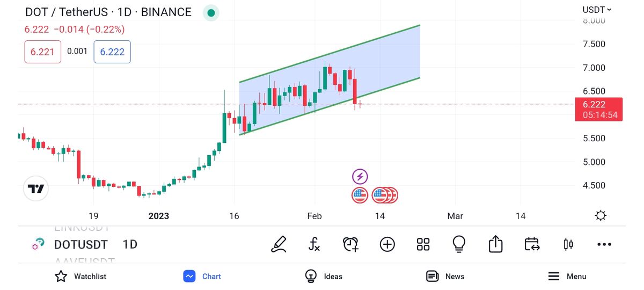Open the Menu tab
The image size is (644, 290).
pos(567,276)
